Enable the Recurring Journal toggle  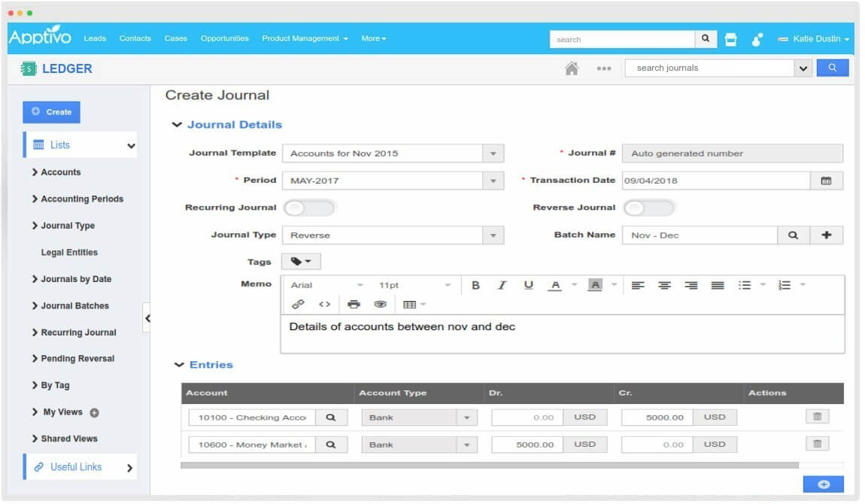pos(308,208)
